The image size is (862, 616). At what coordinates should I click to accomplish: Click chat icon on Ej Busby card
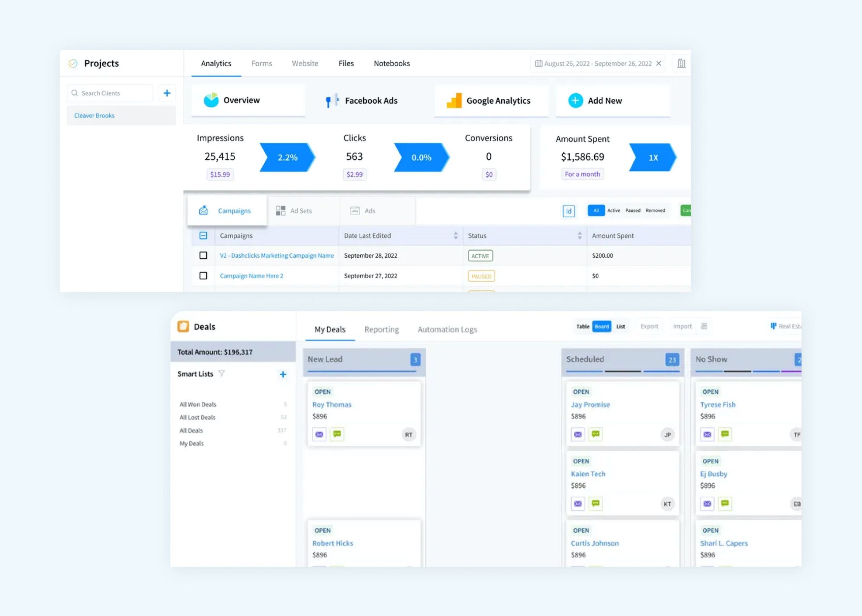pyautogui.click(x=725, y=504)
